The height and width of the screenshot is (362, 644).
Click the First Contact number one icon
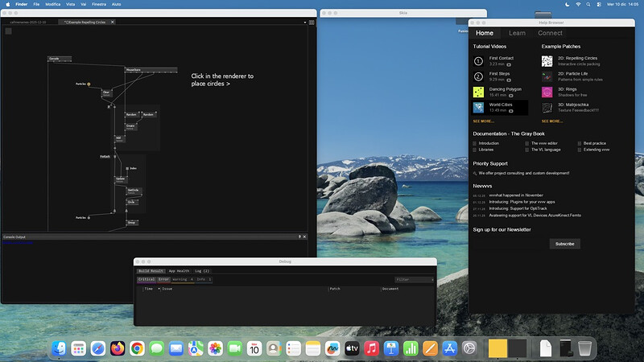coord(478,60)
